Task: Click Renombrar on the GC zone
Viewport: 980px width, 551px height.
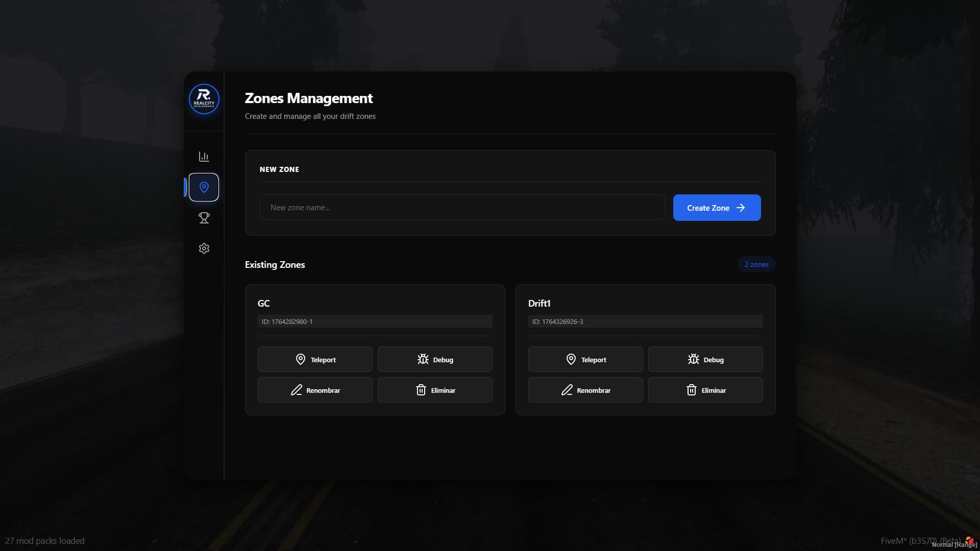Action: [x=315, y=390]
